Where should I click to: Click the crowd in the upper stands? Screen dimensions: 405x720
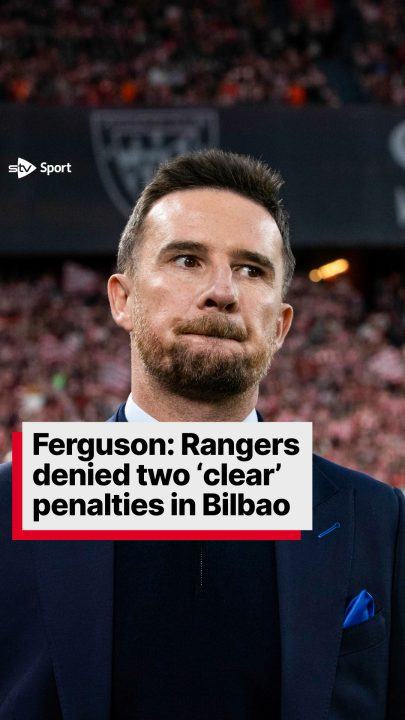click(202, 51)
